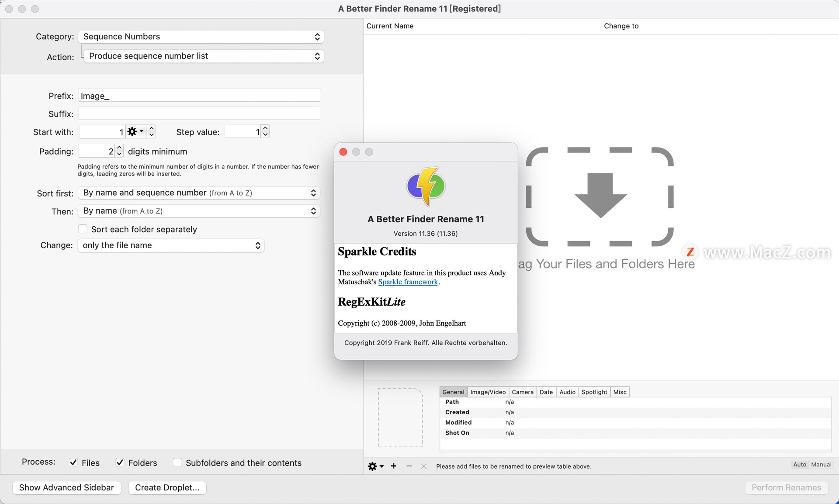Click the Copyright 2019 Frank Reiff text
839x504 pixels.
(426, 343)
